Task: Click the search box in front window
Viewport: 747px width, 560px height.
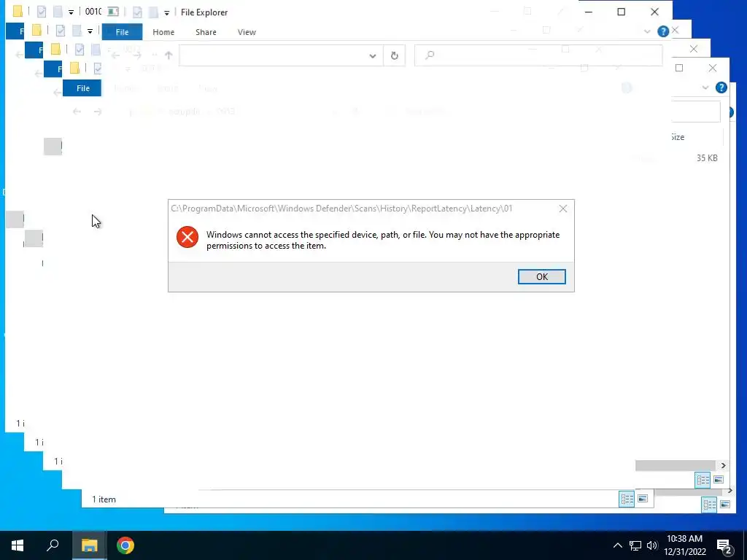Action: click(538, 55)
